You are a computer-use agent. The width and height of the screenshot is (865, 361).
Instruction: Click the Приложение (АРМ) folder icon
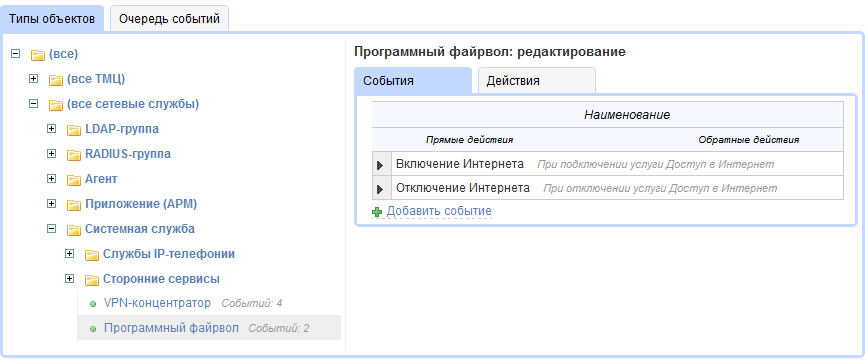tap(74, 205)
